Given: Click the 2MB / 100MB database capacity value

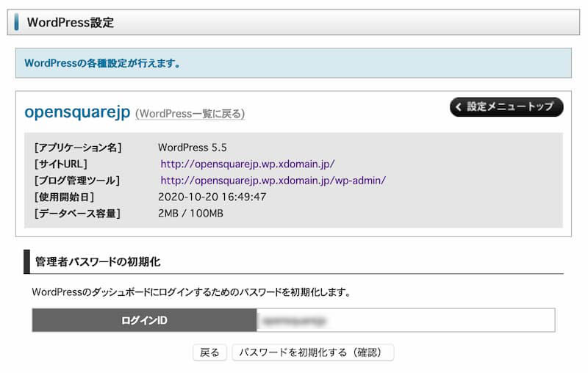Looking at the screenshot, I should (x=190, y=213).
